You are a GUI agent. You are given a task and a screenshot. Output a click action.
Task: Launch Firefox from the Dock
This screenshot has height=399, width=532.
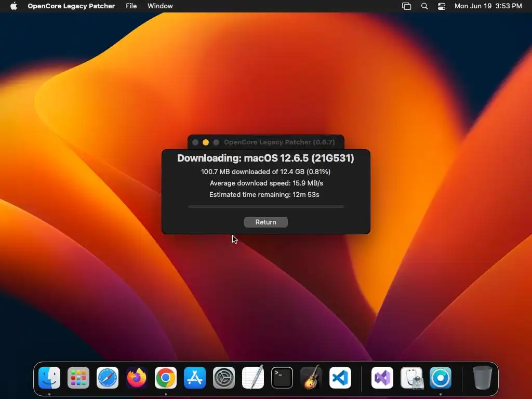click(x=137, y=378)
